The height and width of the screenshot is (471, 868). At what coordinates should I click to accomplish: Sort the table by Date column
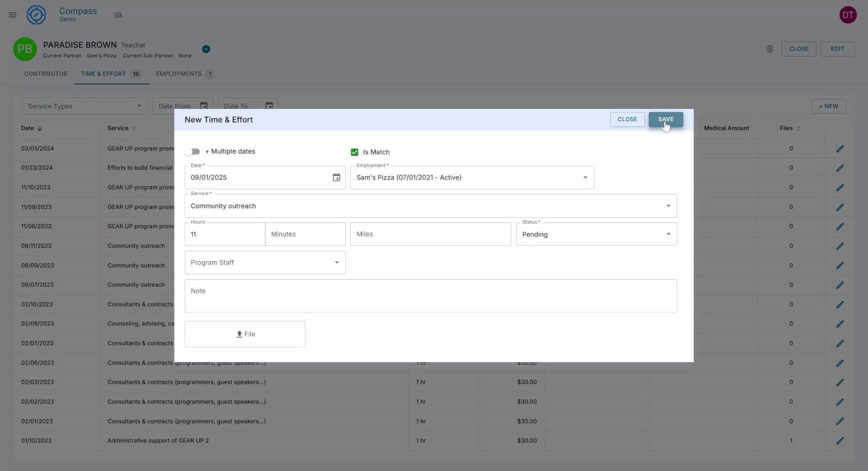pyautogui.click(x=39, y=128)
